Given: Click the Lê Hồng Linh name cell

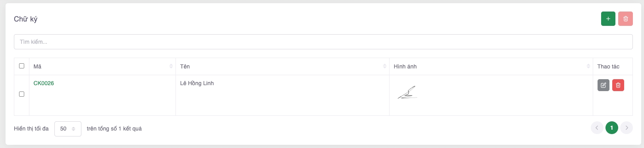Looking at the screenshot, I should pos(197,83).
